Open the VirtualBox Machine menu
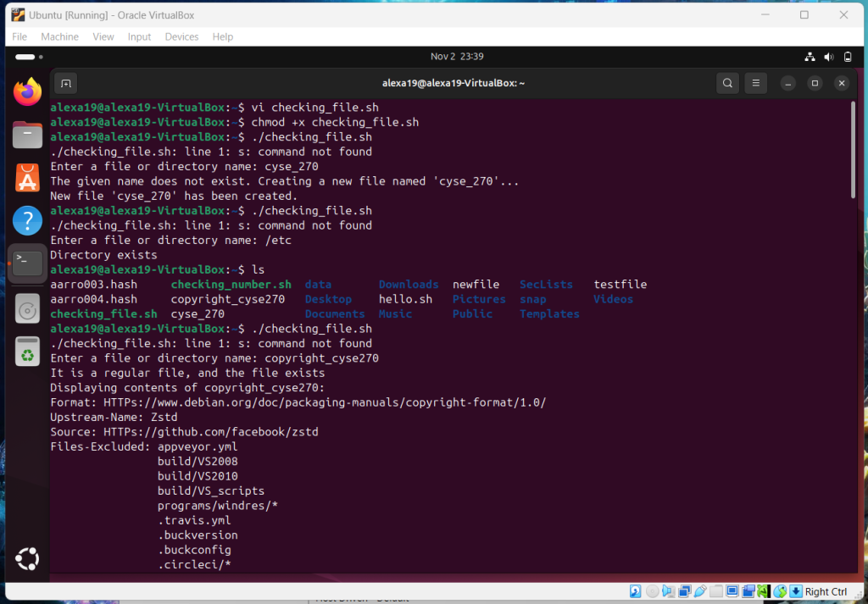Viewport: 868px width, 604px height. coord(59,36)
